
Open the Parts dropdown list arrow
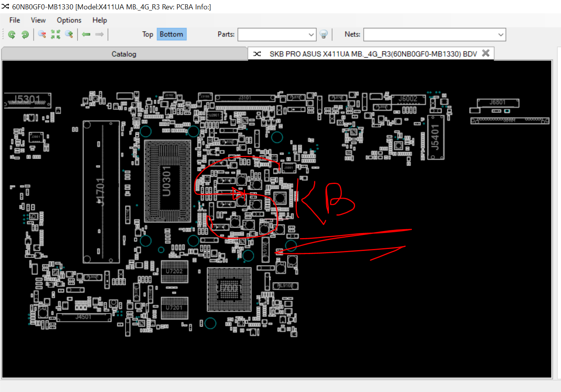coord(311,35)
